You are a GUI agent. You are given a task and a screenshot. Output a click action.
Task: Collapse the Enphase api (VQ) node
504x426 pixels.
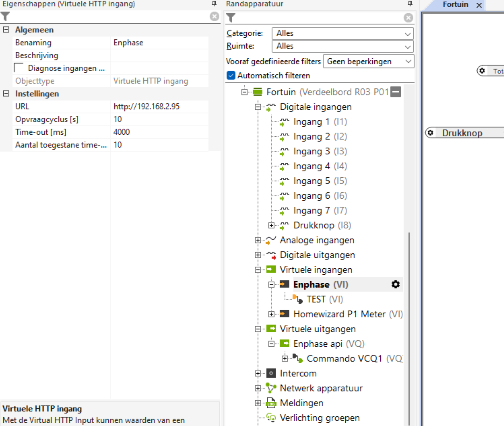click(x=271, y=344)
